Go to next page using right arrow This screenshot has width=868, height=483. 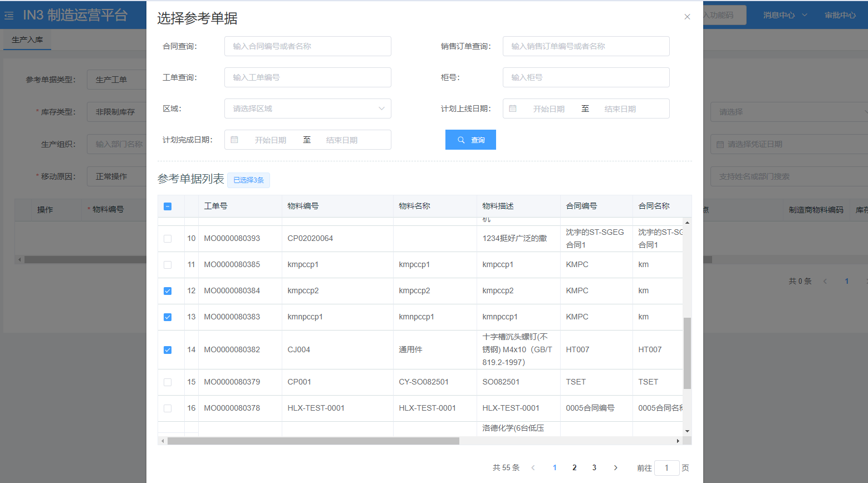pos(615,467)
